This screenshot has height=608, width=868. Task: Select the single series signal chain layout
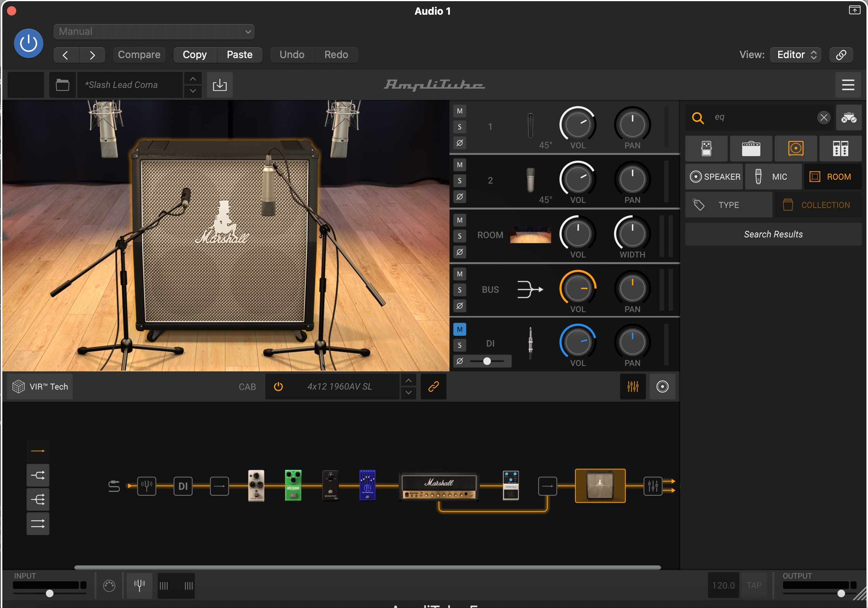click(38, 451)
